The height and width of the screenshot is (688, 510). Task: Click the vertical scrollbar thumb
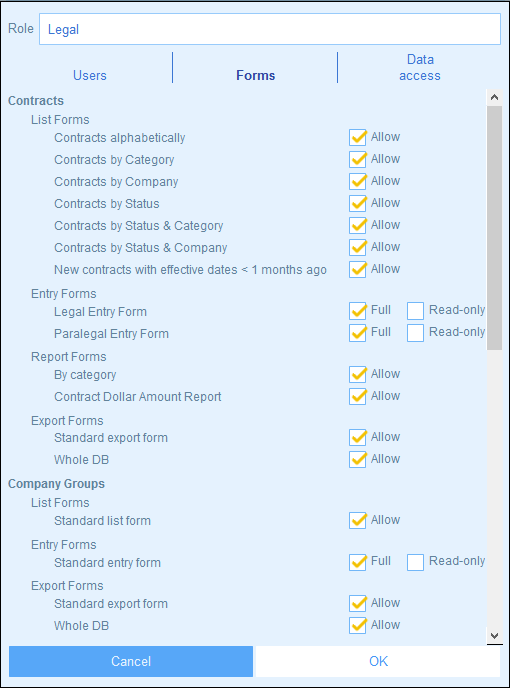tap(495, 228)
